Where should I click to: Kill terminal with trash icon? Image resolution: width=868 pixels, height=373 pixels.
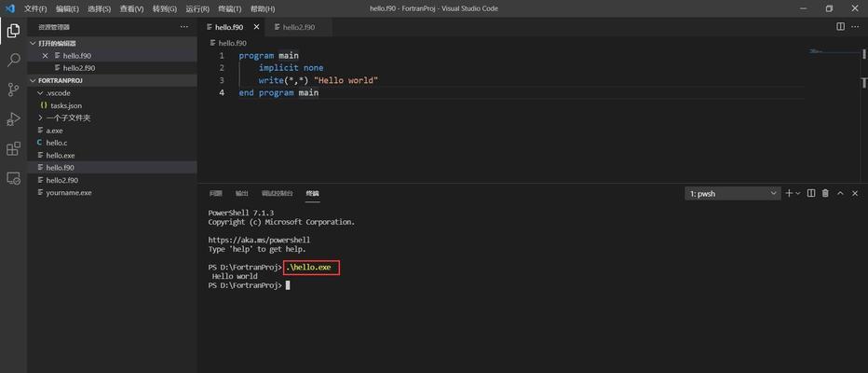[x=825, y=193]
